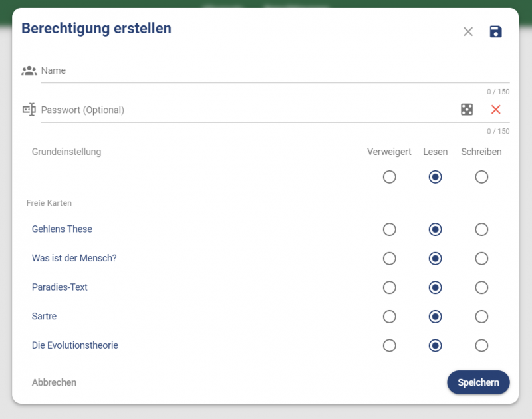The image size is (532, 419).
Task: Set Grundeinstellung to Schreiben
Action: (x=481, y=177)
